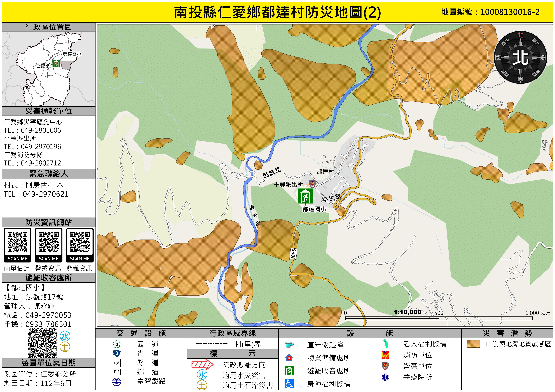
Task: Click the 雨量估計 QR code
Action: coord(17,242)
